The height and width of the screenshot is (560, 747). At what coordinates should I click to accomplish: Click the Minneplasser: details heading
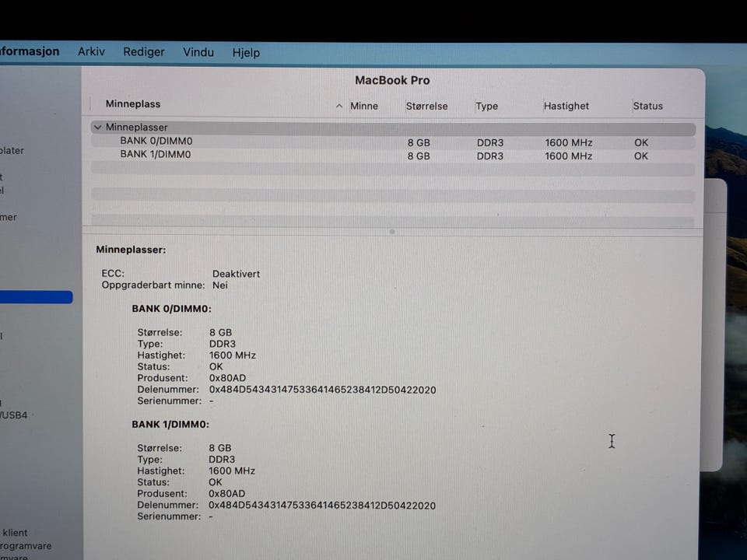131,250
